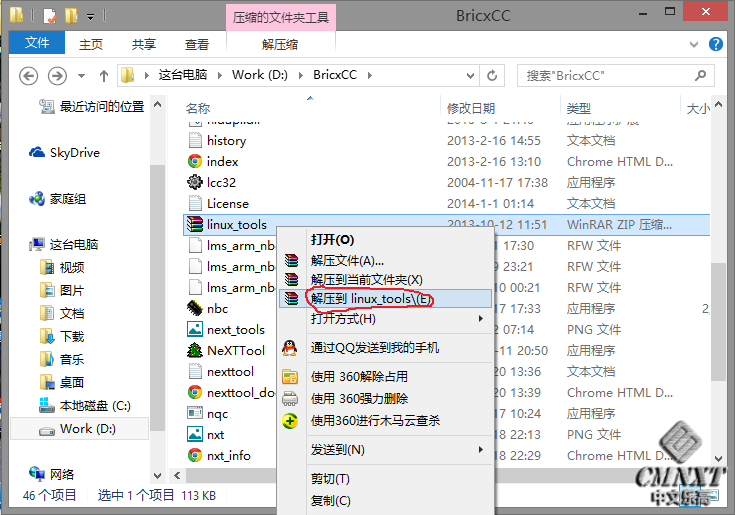Image resolution: width=735 pixels, height=515 pixels.
Task: Switch to the 查看 tab
Action: point(197,44)
